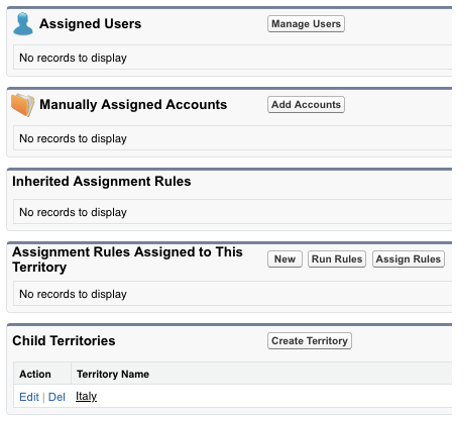Delete the Italy territory via Del link
Image resolution: width=469 pixels, height=426 pixels.
pos(57,397)
